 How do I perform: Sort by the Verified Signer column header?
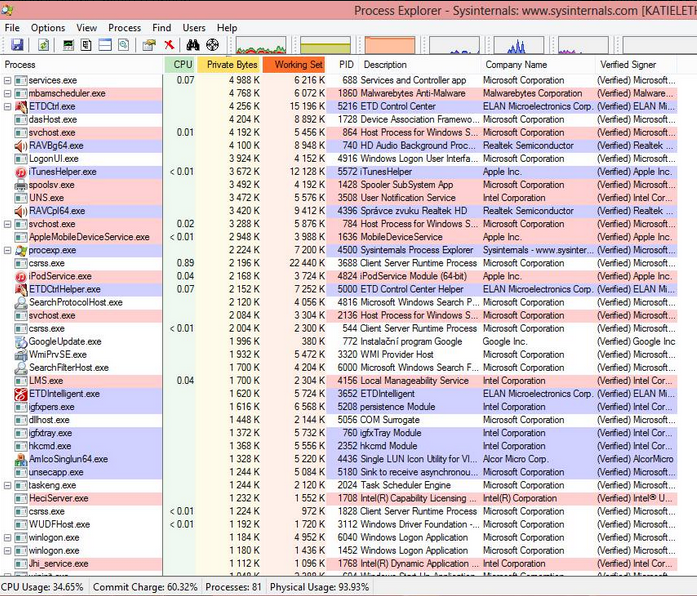(x=636, y=64)
